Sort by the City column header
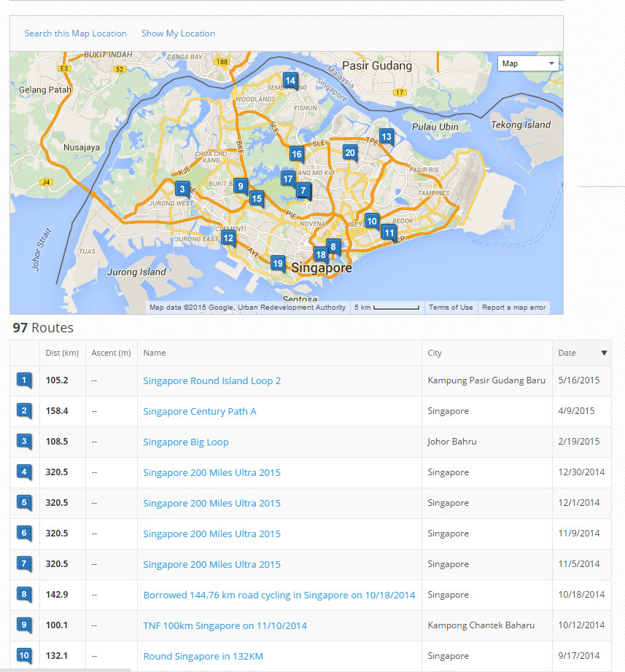The height and width of the screenshot is (672, 625). point(435,353)
